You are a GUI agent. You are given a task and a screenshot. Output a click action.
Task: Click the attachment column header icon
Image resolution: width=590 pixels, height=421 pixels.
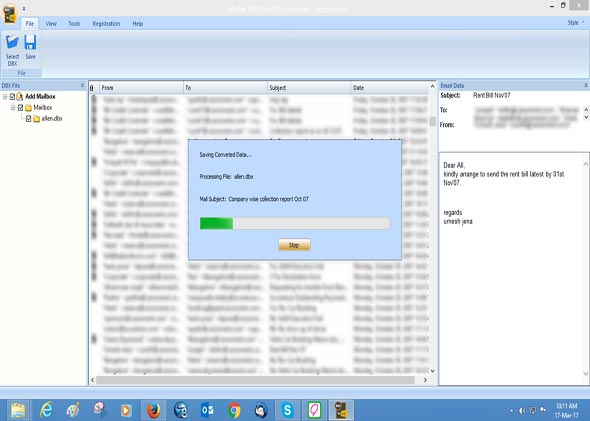coord(92,88)
